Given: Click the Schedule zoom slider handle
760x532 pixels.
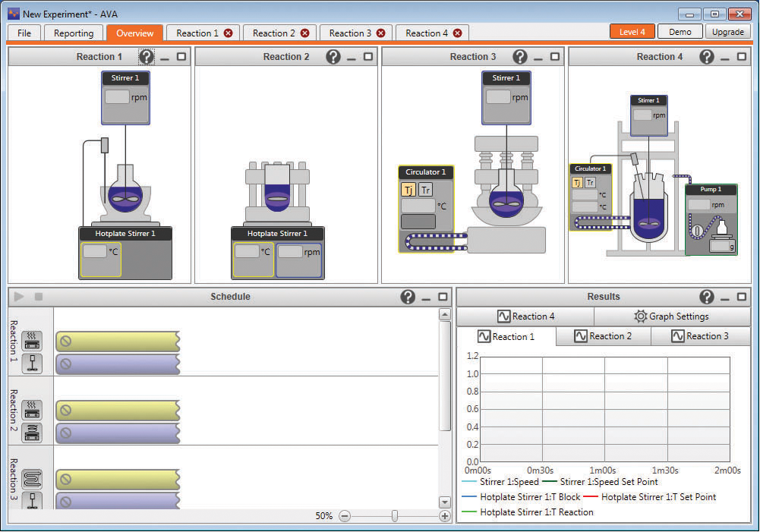Looking at the screenshot, I should click(x=395, y=516).
